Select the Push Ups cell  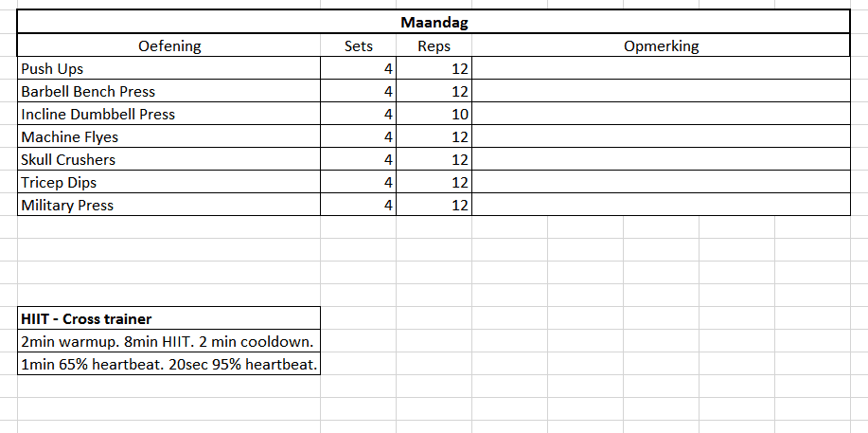click(169, 68)
